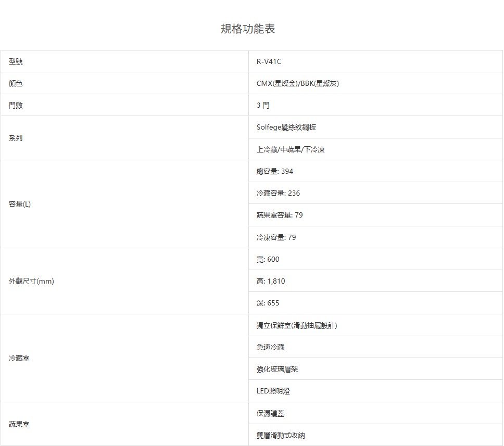Click the LED照明燈 feature cell

(273, 391)
